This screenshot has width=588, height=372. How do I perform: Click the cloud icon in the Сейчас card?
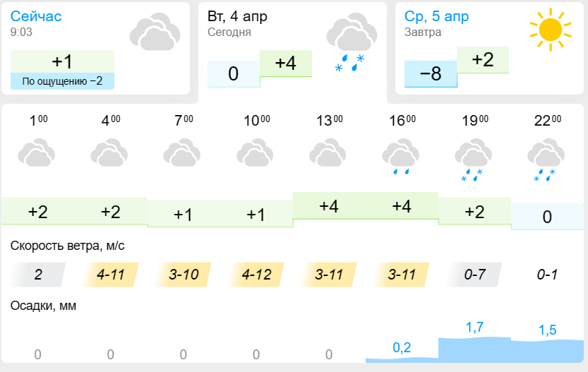point(155,32)
